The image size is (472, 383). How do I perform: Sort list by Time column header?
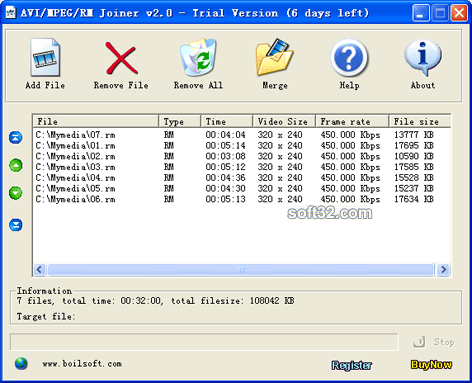227,122
